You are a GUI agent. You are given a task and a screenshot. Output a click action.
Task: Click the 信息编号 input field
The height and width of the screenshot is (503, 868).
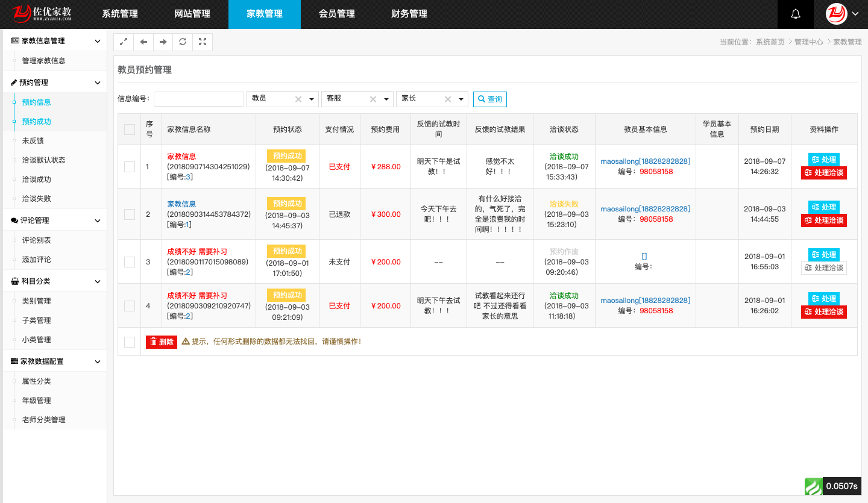point(199,99)
